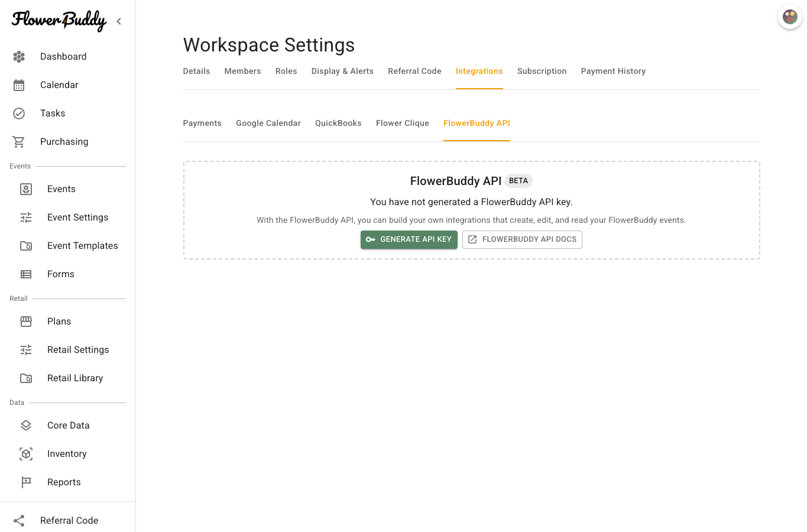
Task: Collapse the sidebar with chevron arrow
Action: 119,21
